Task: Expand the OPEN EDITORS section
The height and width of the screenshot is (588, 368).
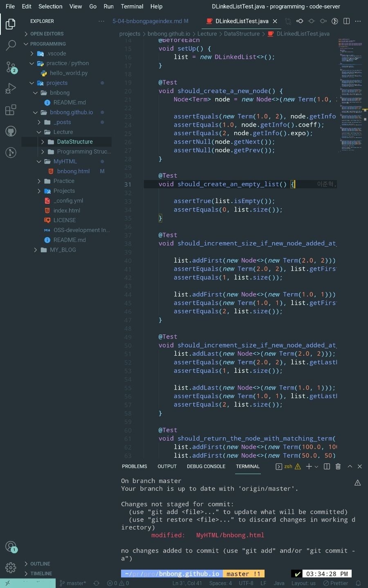Action: (x=67, y=34)
